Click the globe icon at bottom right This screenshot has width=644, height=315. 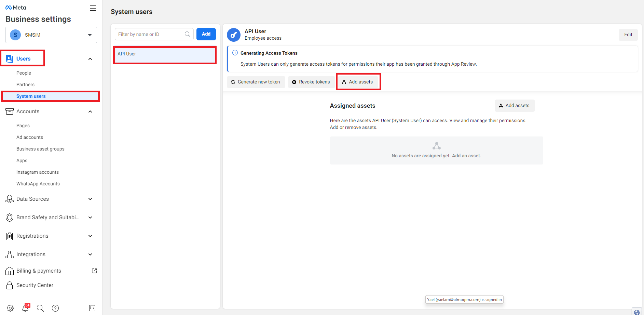[637, 312]
